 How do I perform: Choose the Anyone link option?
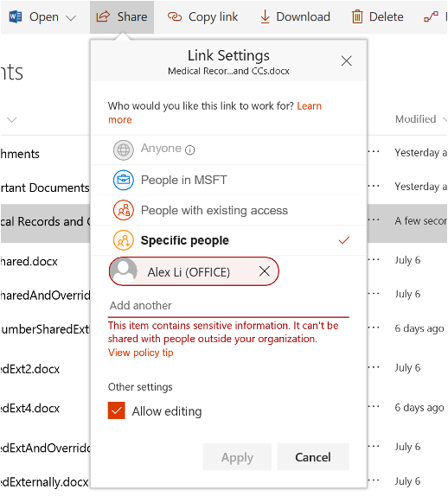(x=228, y=150)
